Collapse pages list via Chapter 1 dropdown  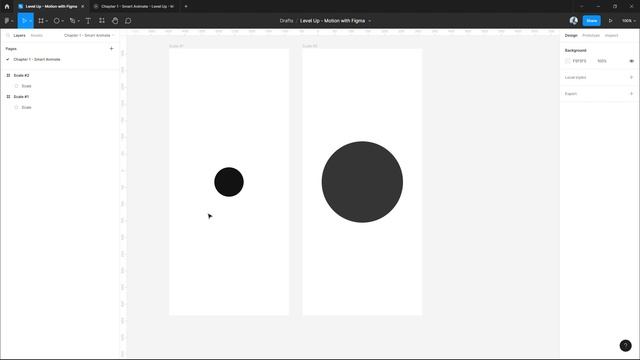89,36
